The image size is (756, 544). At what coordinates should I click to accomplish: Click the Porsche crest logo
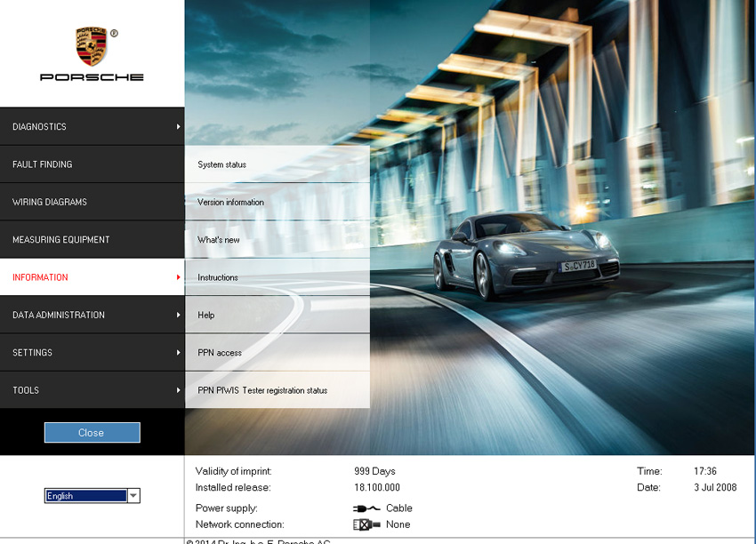pyautogui.click(x=91, y=46)
